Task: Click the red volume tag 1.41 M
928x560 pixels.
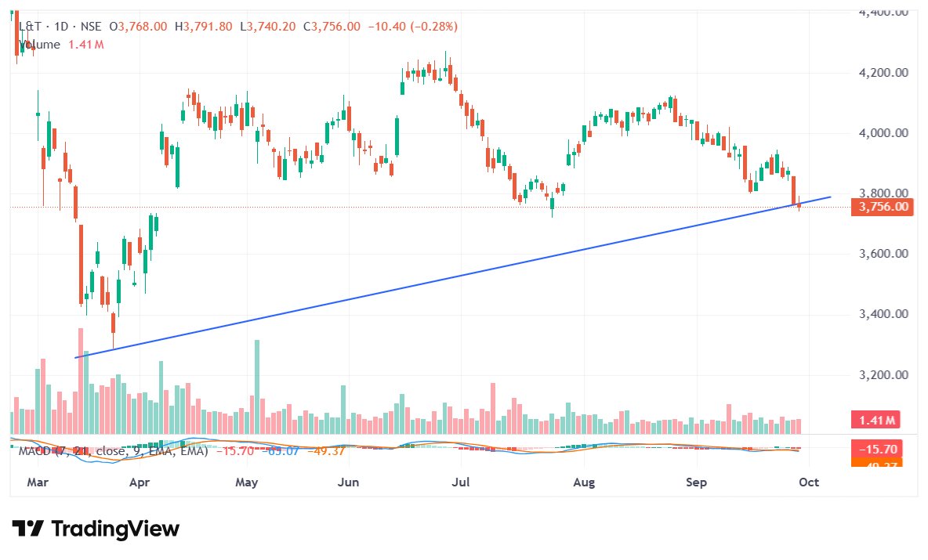Action: (876, 420)
